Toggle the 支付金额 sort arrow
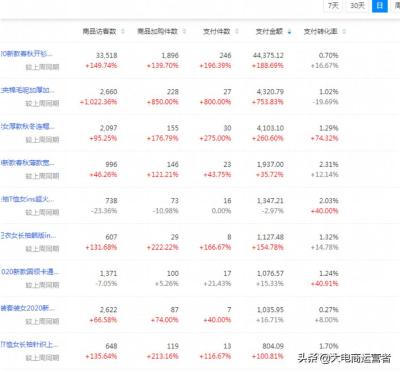The height and width of the screenshot is (372, 400). tap(289, 32)
